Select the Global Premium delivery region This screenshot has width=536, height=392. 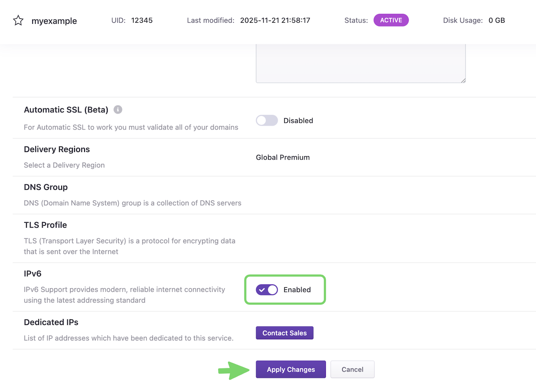(283, 157)
